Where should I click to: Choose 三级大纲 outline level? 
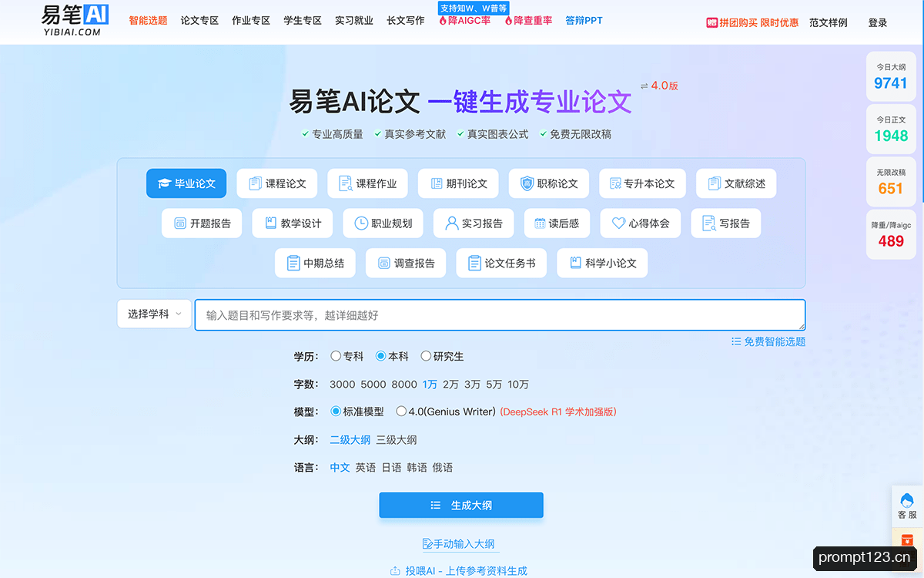[397, 440]
